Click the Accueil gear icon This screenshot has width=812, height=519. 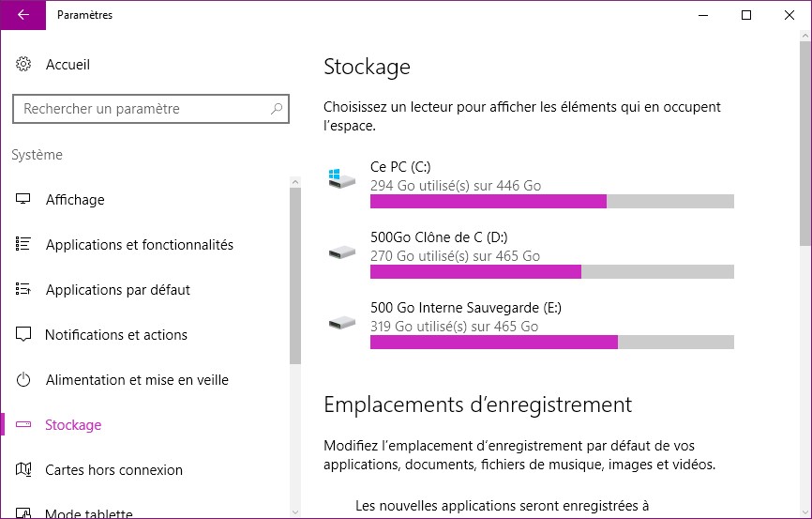pos(23,65)
